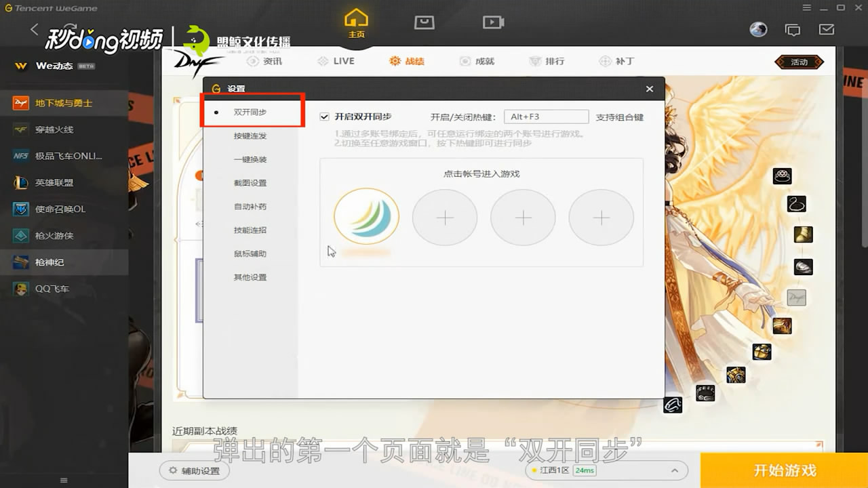868x488 pixels.
Task: Open the mail envelope icon
Action: [827, 30]
